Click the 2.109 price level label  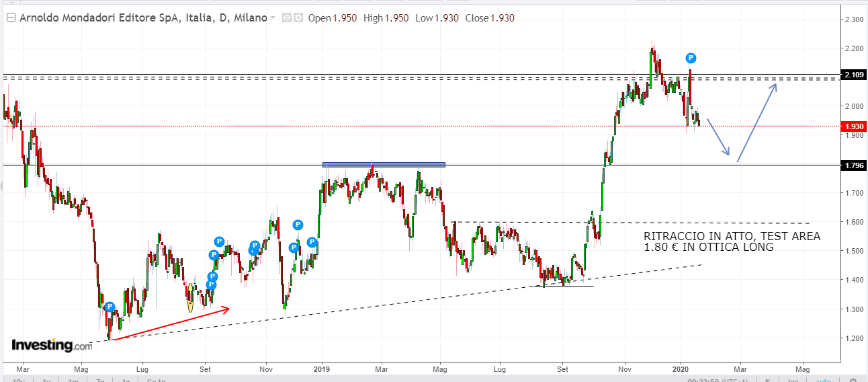(853, 75)
